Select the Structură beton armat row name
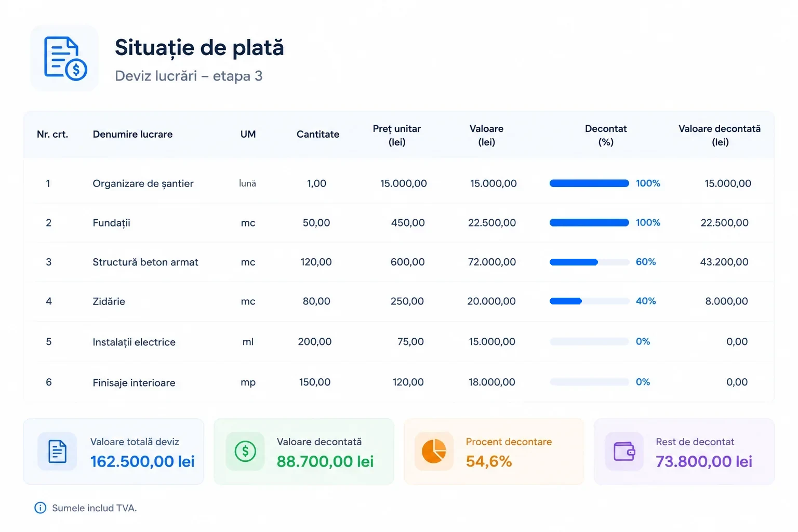Viewport: 798px width, 532px height. [145, 262]
